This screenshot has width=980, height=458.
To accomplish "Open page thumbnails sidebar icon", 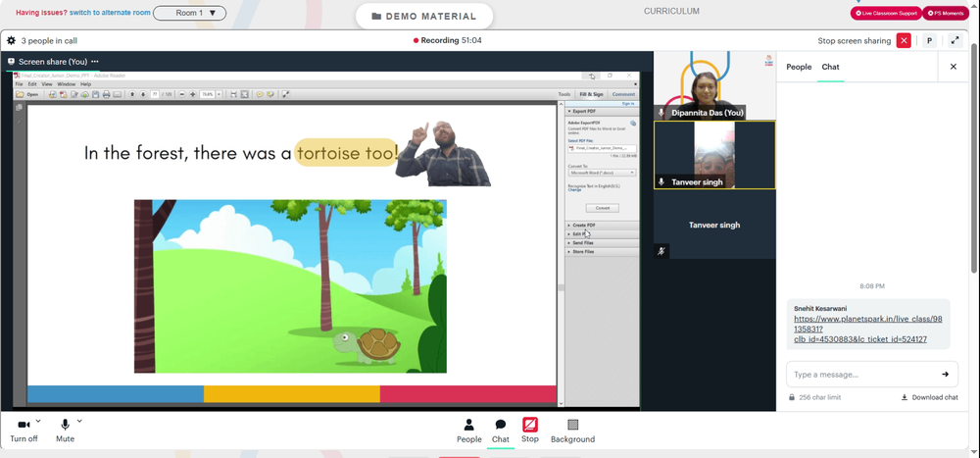I will click(x=20, y=108).
